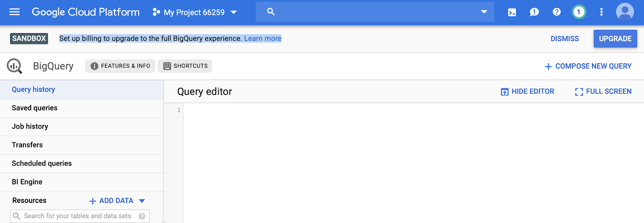Click the BigQuery logo icon
The height and width of the screenshot is (223, 644).
(x=14, y=66)
